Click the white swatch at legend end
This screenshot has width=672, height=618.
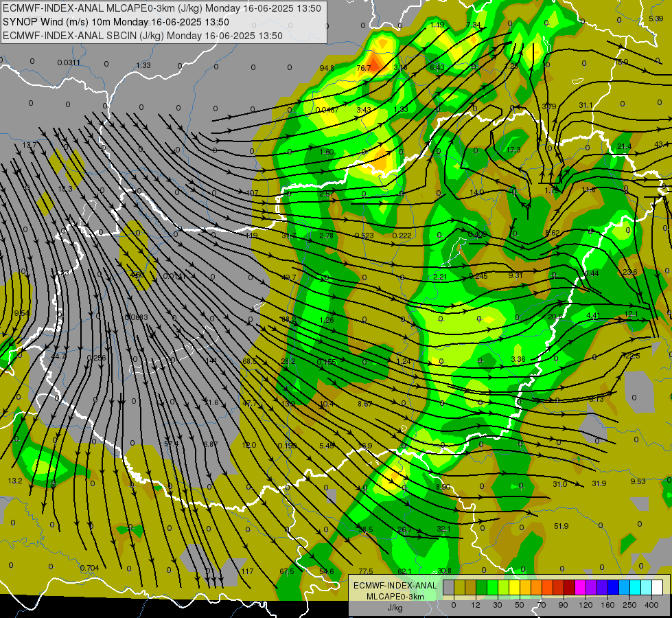click(657, 588)
